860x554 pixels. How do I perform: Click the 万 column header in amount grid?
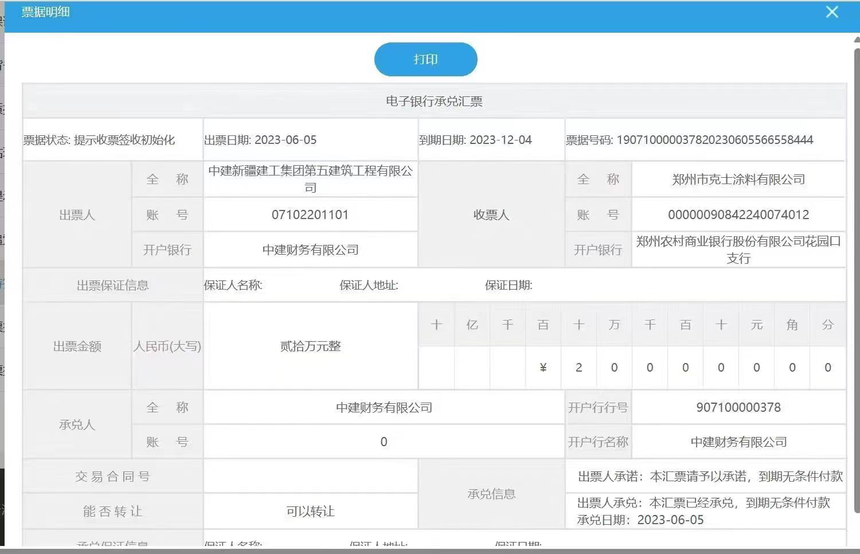point(614,325)
